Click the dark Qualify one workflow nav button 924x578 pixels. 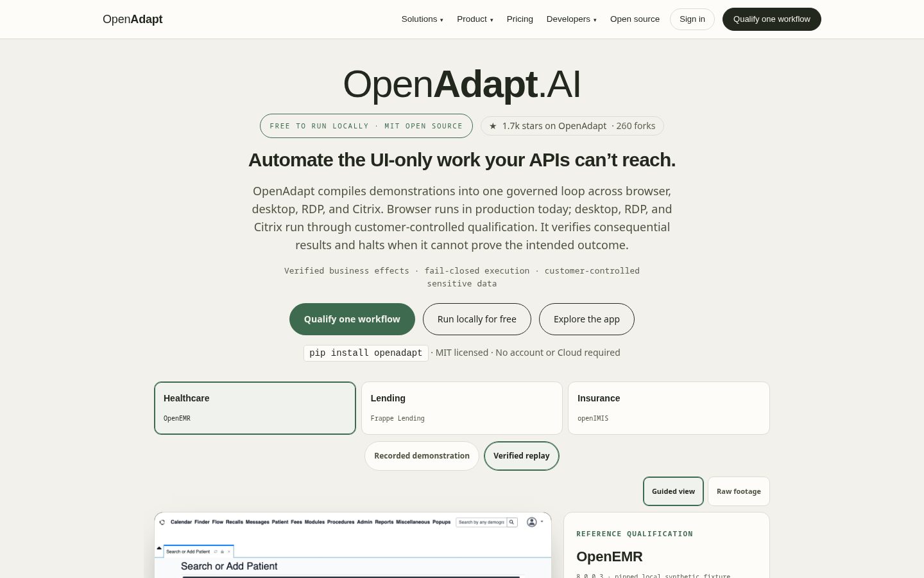pyautogui.click(x=772, y=19)
